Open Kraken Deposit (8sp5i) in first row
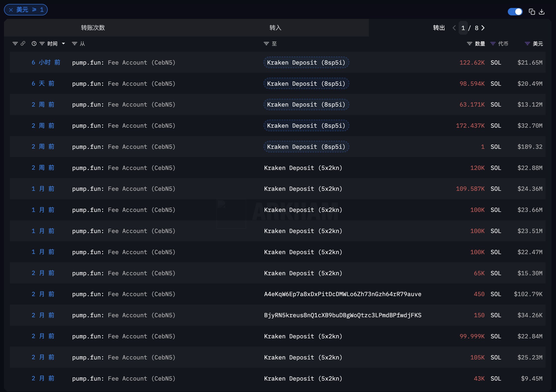556x392 pixels. tap(306, 63)
